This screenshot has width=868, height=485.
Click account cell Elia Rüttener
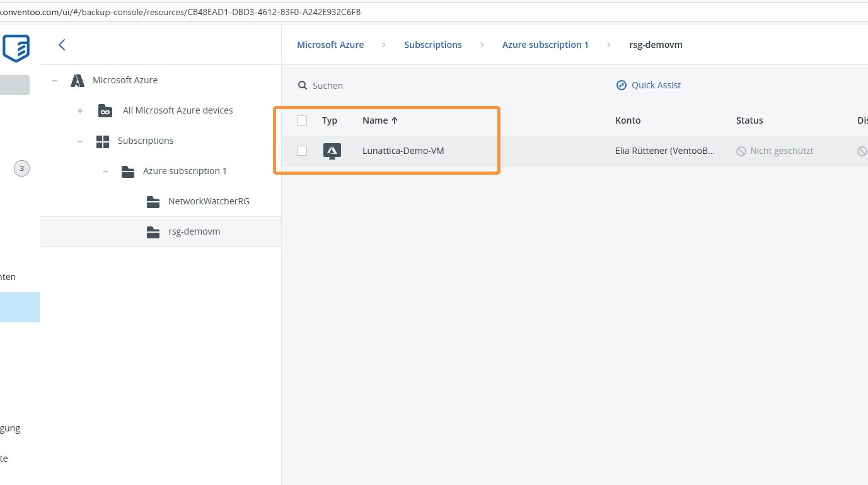click(665, 151)
